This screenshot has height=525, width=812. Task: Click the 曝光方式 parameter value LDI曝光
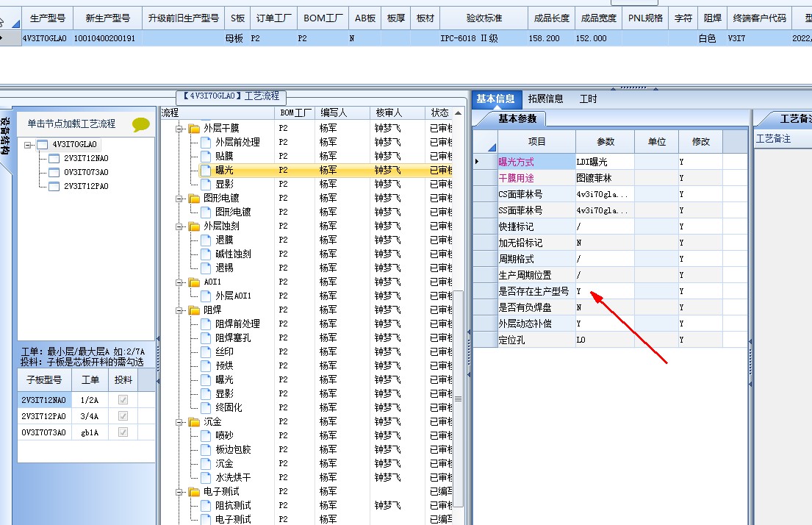click(605, 162)
